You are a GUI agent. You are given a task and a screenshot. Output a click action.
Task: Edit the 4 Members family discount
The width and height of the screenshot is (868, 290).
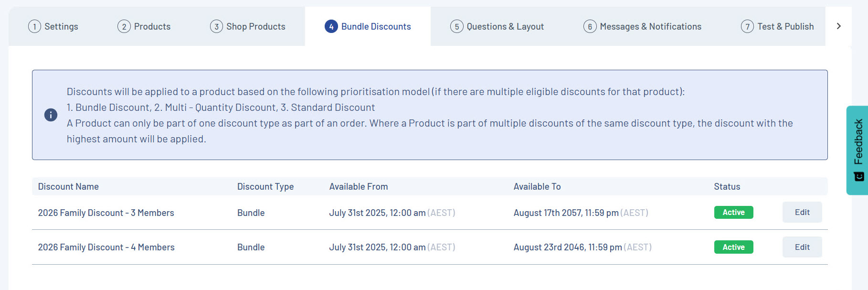802,247
